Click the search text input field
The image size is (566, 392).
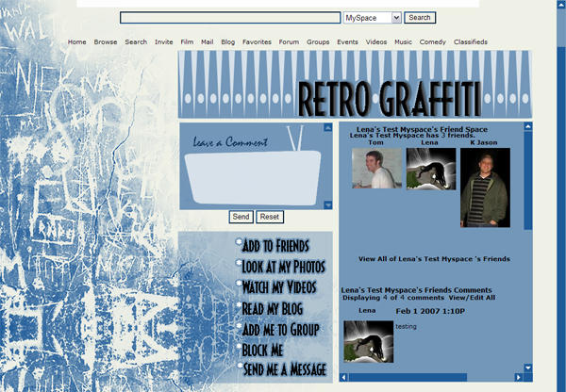point(230,18)
